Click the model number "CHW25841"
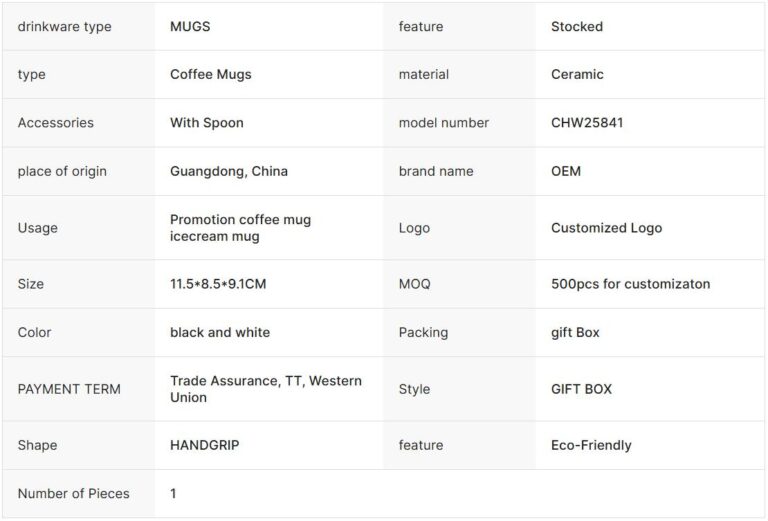Image resolution: width=768 pixels, height=521 pixels. (589, 123)
